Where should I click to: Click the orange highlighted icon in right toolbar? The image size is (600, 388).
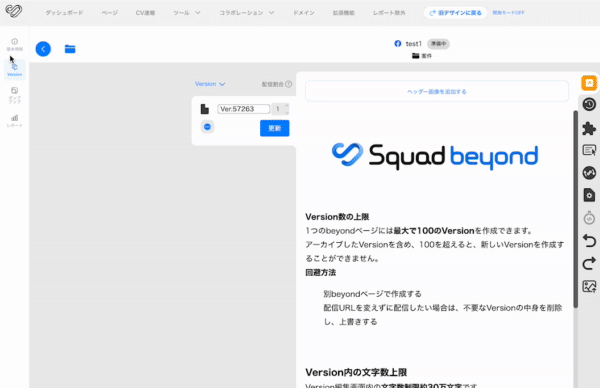589,83
